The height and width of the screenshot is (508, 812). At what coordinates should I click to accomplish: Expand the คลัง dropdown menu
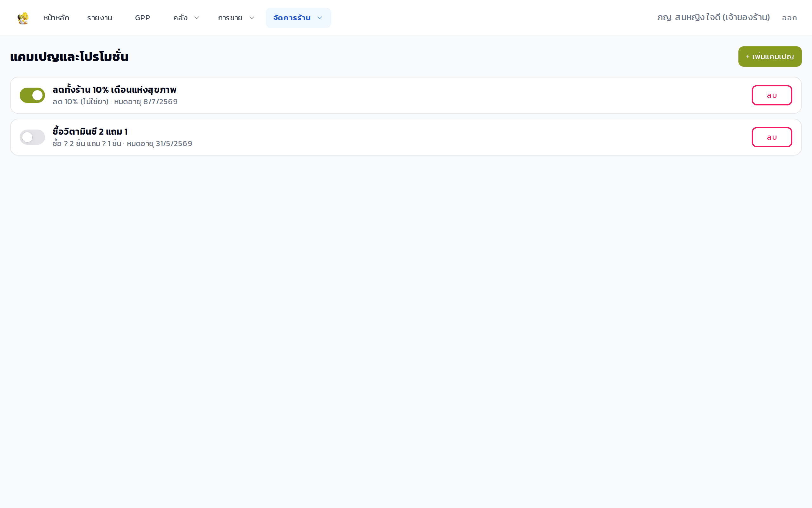(x=186, y=18)
